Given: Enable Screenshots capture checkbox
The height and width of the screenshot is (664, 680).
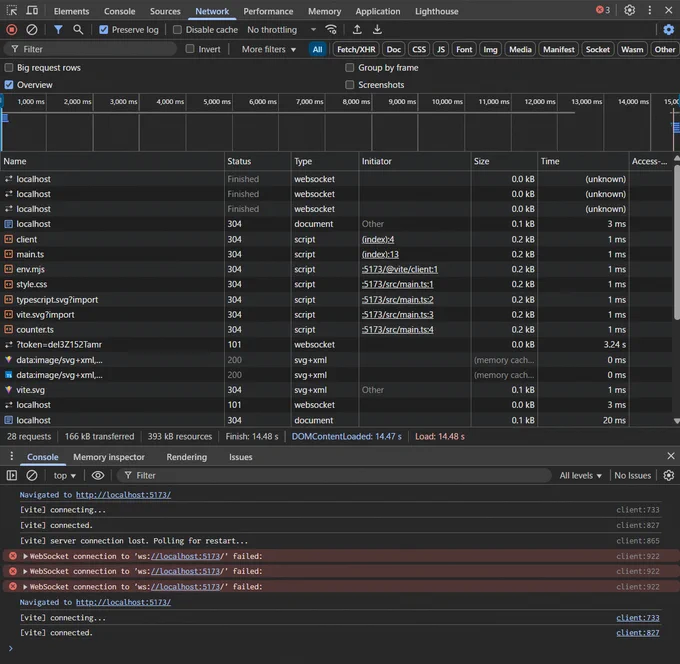Looking at the screenshot, I should (x=350, y=85).
